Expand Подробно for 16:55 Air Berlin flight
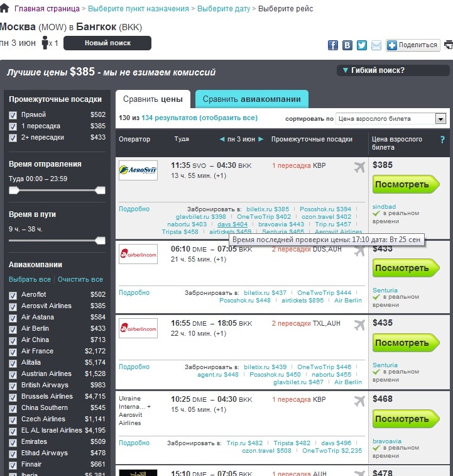Viewport: 453px width, 476px height. point(134,367)
